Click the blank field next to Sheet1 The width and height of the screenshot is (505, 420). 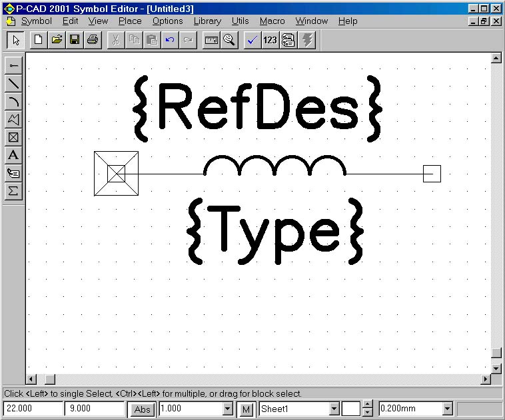350,409
